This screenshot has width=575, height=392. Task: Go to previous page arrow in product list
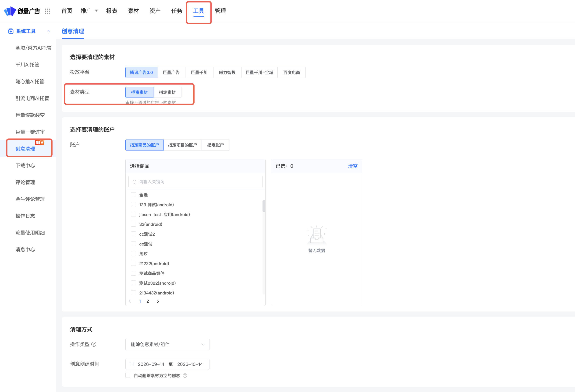130,301
